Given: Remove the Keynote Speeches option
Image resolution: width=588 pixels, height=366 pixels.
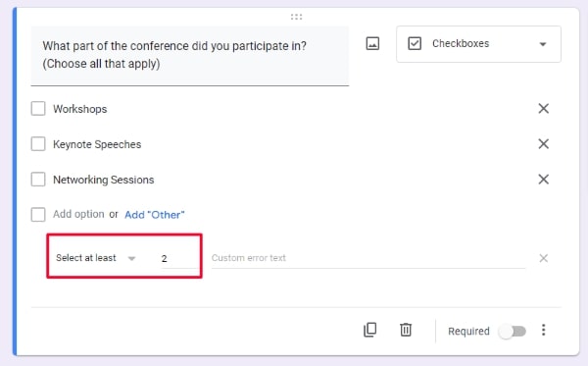Looking at the screenshot, I should pyautogui.click(x=543, y=144).
